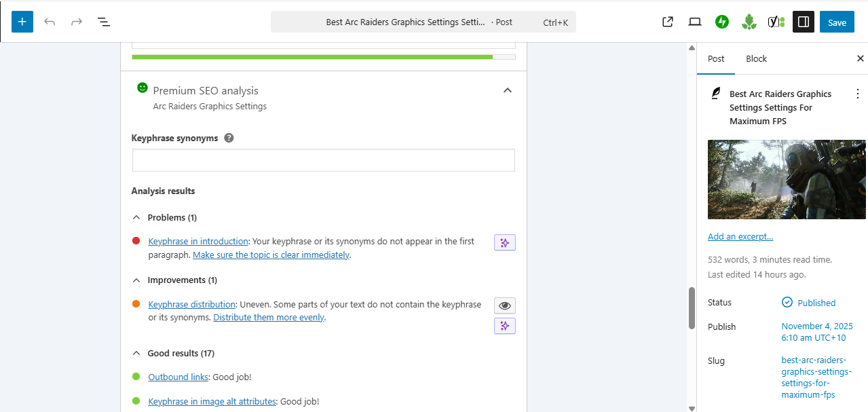This screenshot has width=868, height=412.
Task: Click the Add an excerpt link
Action: (x=740, y=237)
